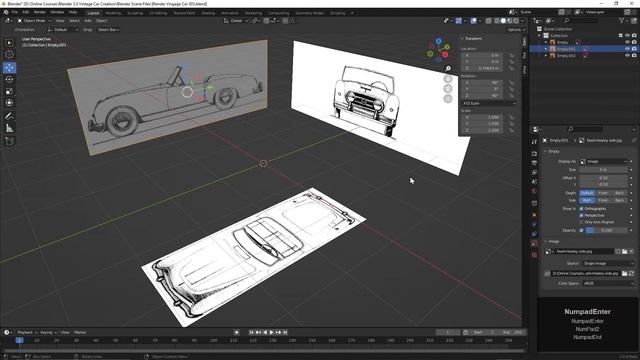Open the Window menu
This screenshot has width=640, height=360.
(57, 12)
